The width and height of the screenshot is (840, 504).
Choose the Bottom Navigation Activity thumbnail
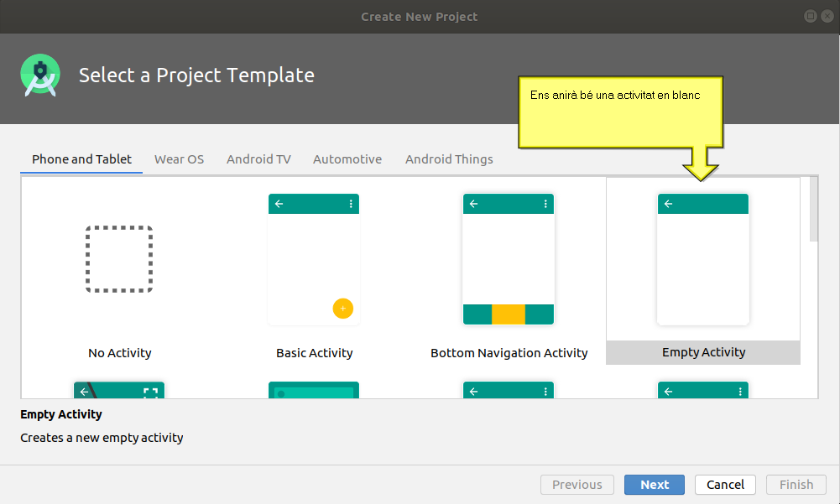tap(509, 259)
